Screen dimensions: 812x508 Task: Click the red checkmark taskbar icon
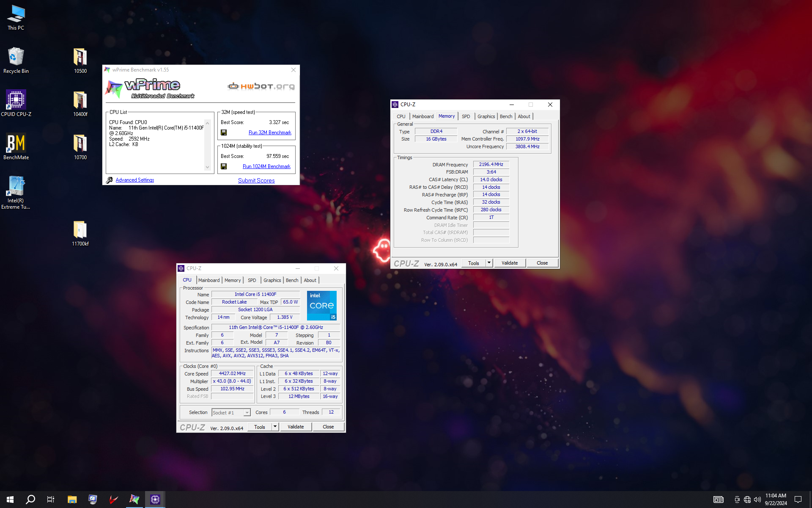point(113,500)
